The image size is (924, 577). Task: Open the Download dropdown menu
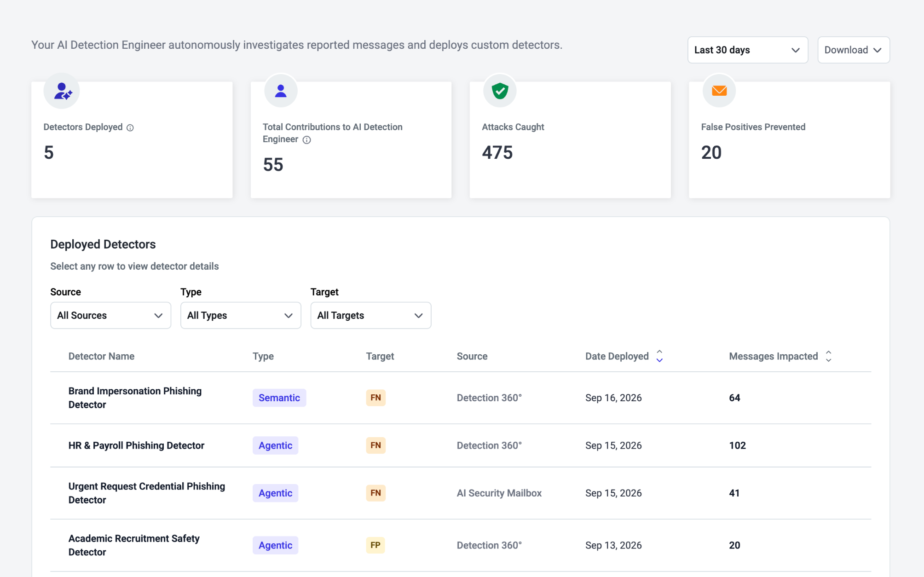[x=853, y=50]
